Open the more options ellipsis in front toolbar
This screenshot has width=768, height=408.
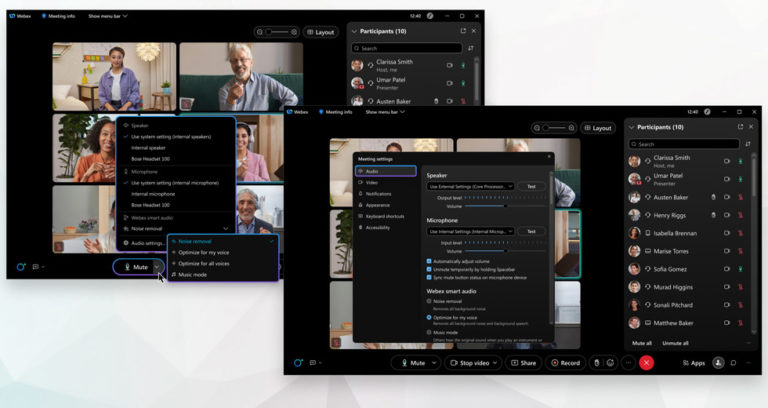628,363
